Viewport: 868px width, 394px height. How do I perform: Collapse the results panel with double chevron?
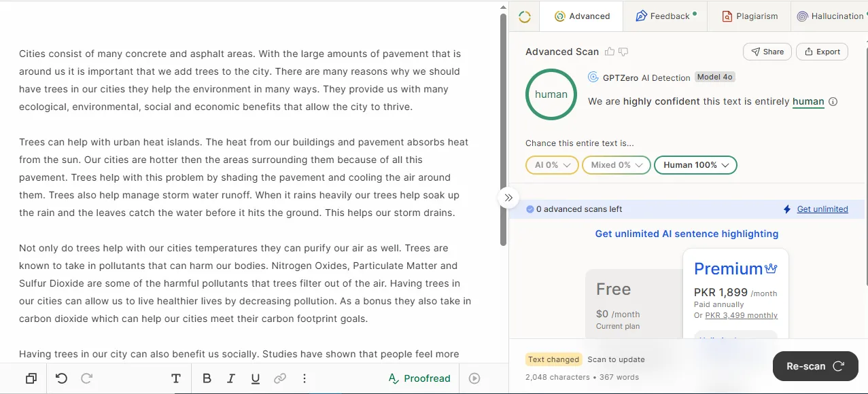(x=508, y=198)
